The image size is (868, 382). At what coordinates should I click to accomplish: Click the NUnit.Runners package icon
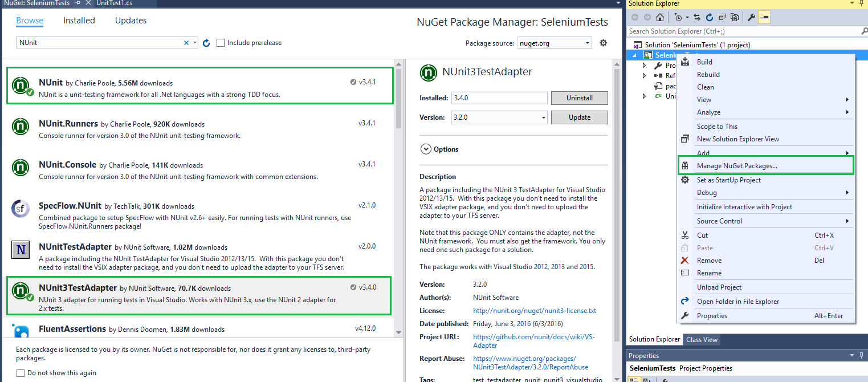tap(21, 127)
